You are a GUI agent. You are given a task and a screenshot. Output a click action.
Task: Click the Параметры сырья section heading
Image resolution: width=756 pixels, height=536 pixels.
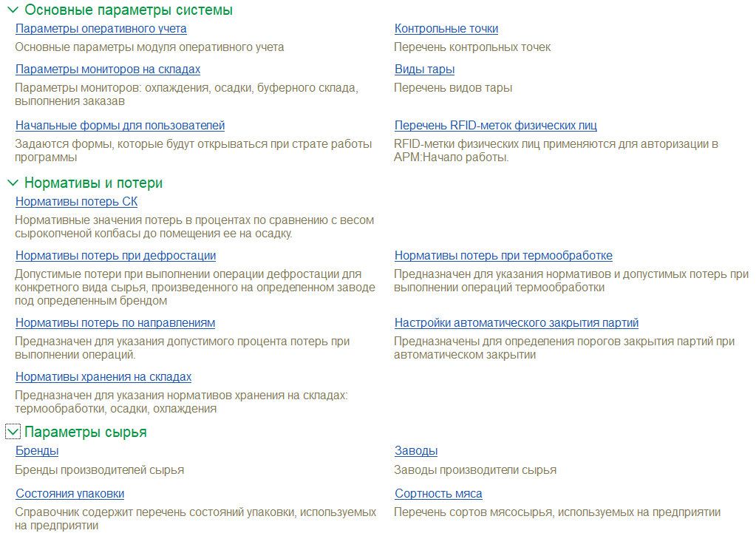[x=86, y=432]
